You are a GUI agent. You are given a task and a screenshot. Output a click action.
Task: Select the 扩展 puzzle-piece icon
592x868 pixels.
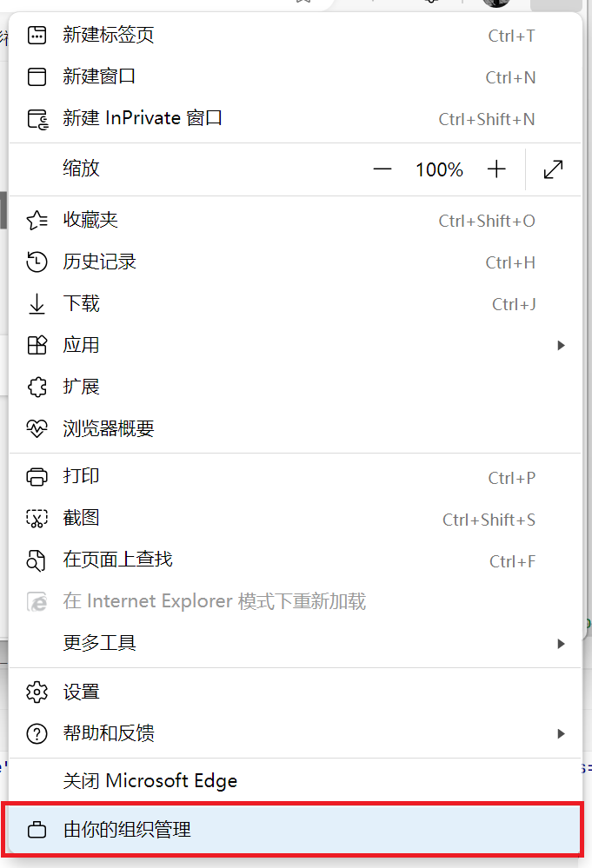coord(37,387)
